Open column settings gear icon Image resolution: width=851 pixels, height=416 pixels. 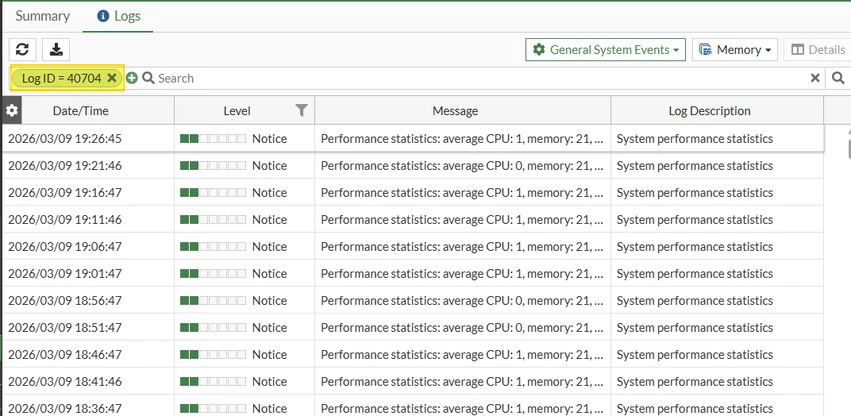tap(11, 111)
